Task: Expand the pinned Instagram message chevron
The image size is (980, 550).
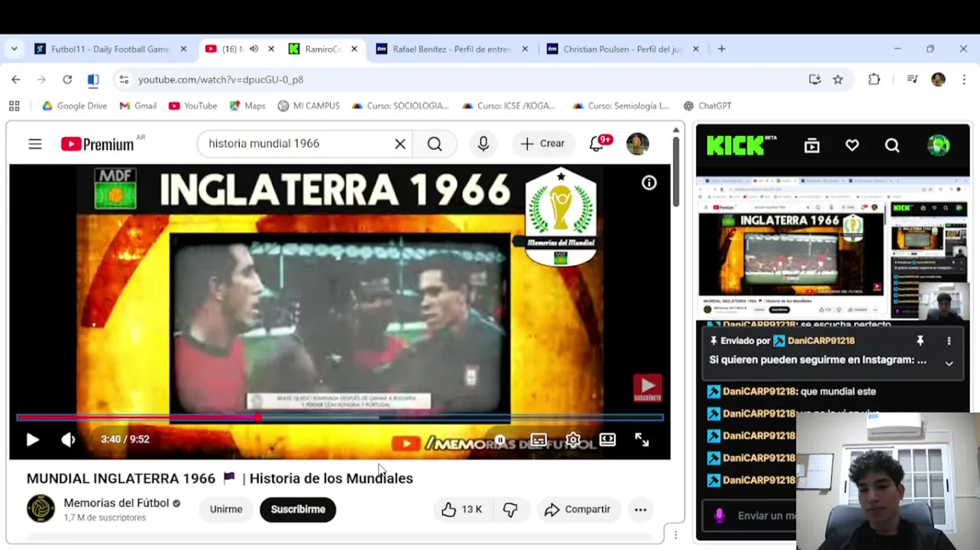Action: click(x=949, y=364)
